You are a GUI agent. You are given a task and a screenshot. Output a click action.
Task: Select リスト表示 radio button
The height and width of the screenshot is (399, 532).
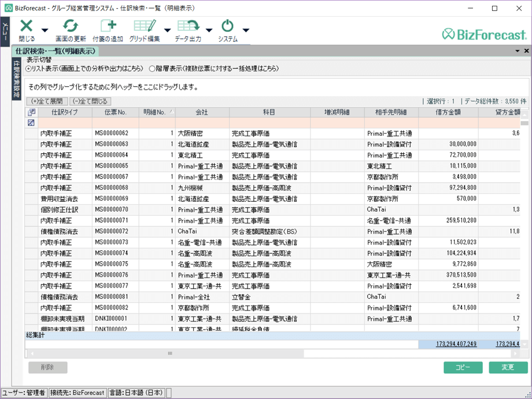pos(28,69)
